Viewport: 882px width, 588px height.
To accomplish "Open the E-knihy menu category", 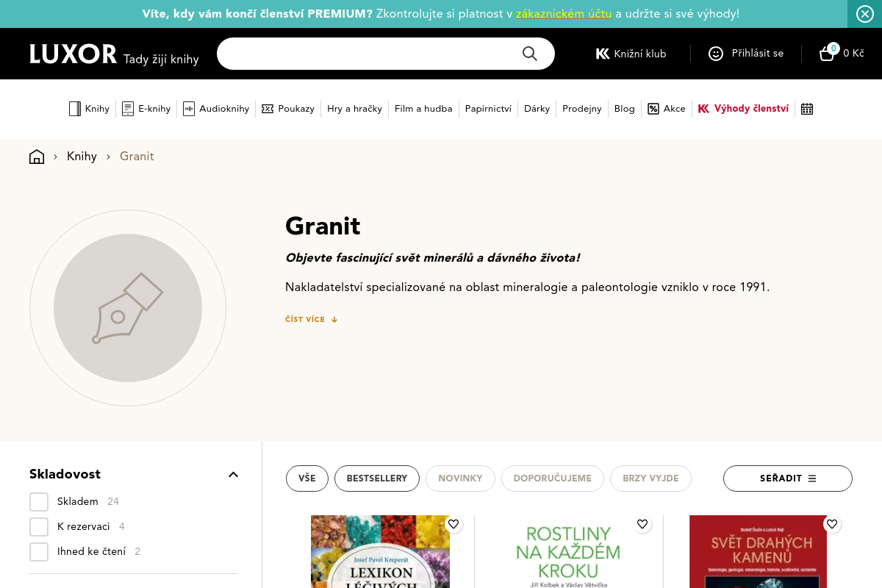I will [146, 109].
